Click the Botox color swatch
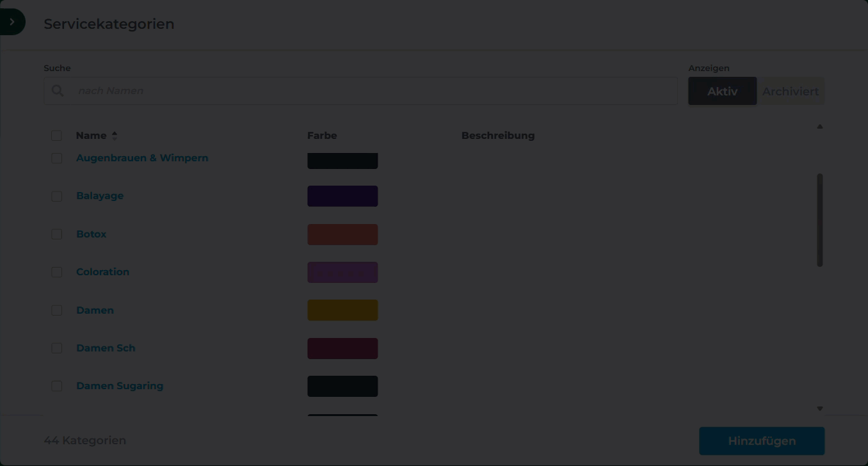The image size is (868, 466). 342,234
